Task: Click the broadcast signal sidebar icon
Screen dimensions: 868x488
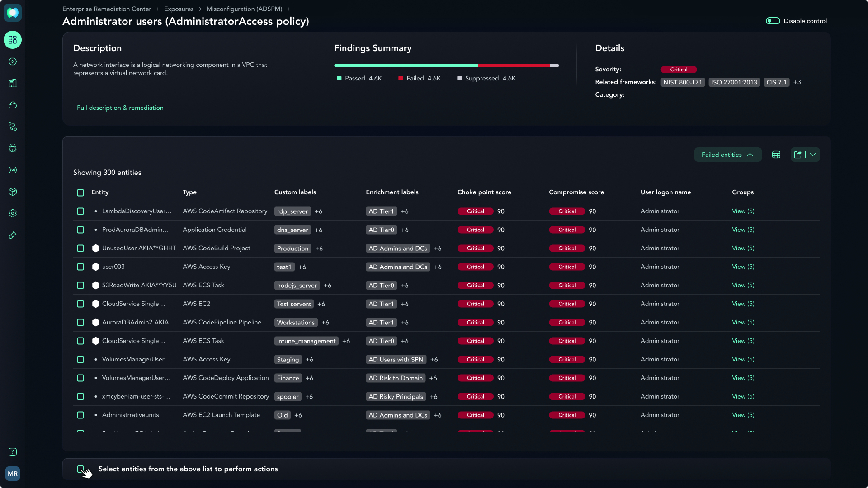Action: pyautogui.click(x=13, y=170)
